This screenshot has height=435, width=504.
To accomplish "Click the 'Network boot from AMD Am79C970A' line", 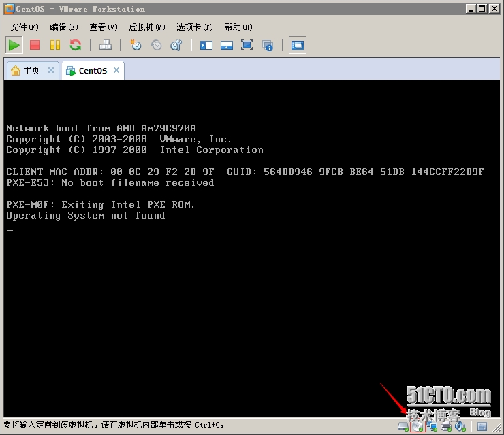I will coord(101,128).
